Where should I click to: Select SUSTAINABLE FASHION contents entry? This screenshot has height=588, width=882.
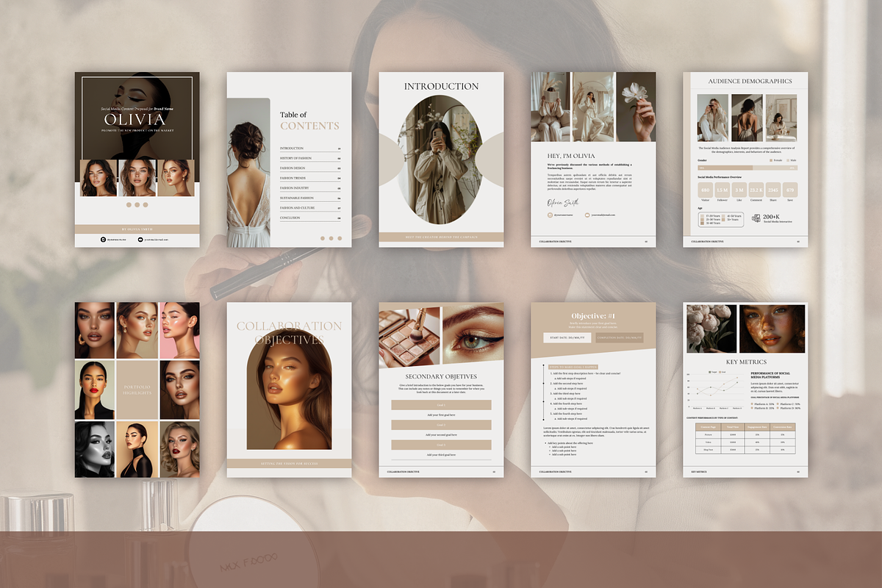click(x=310, y=198)
